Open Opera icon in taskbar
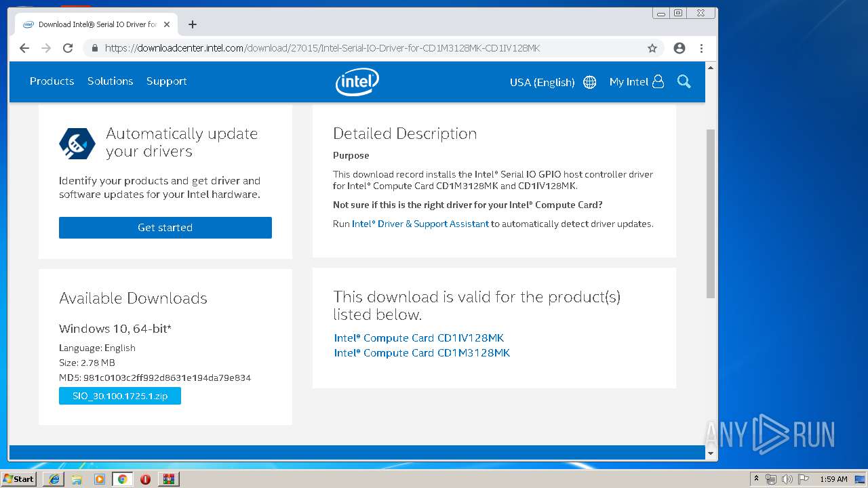 click(x=145, y=479)
